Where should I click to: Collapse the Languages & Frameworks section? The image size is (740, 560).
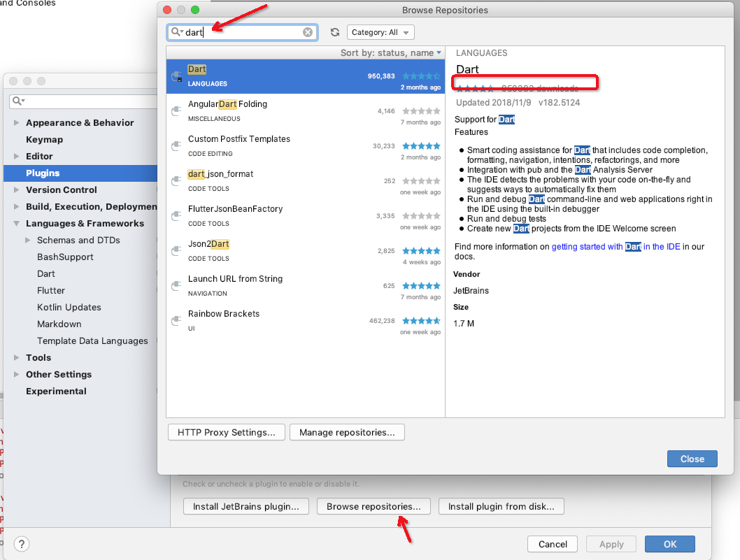(17, 223)
